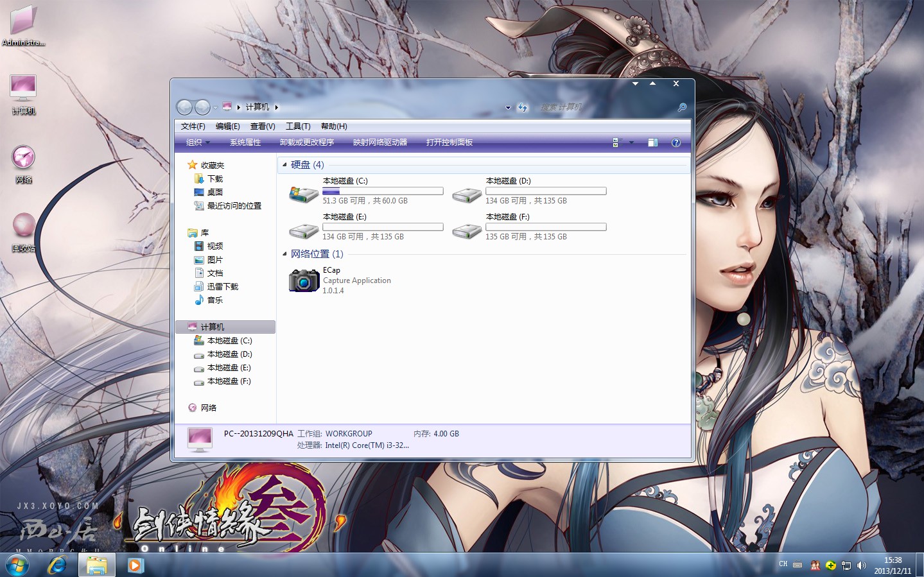Open 图片 library in sidebar
The height and width of the screenshot is (577, 924).
209,260
